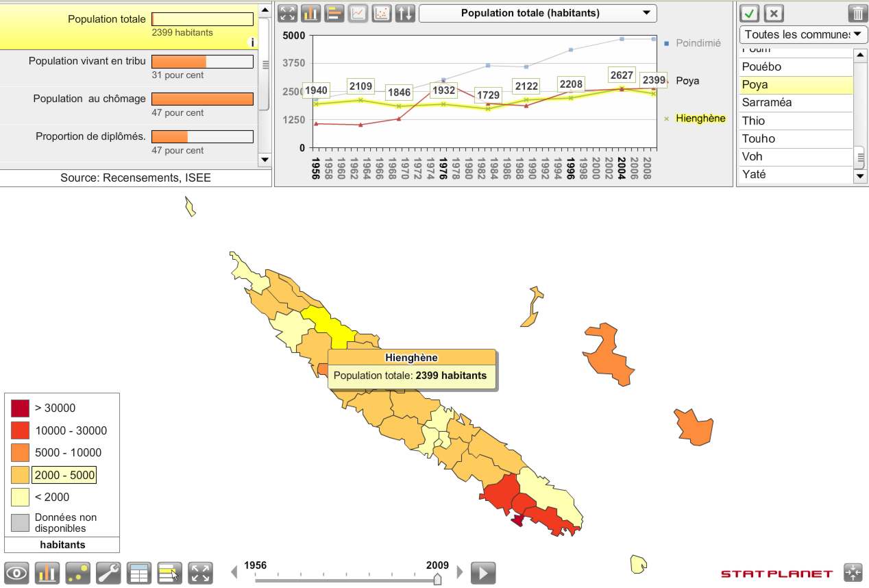Select the scatter plot graph type

tap(382, 13)
